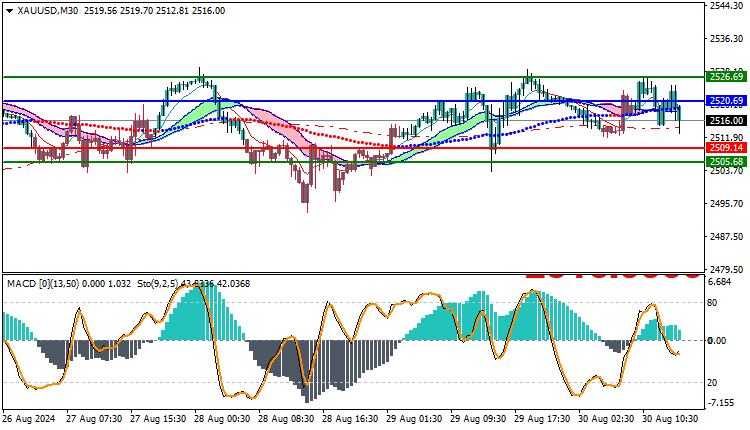
Task: Click the 29 Aug 01:30 time label
Action: click(x=414, y=419)
